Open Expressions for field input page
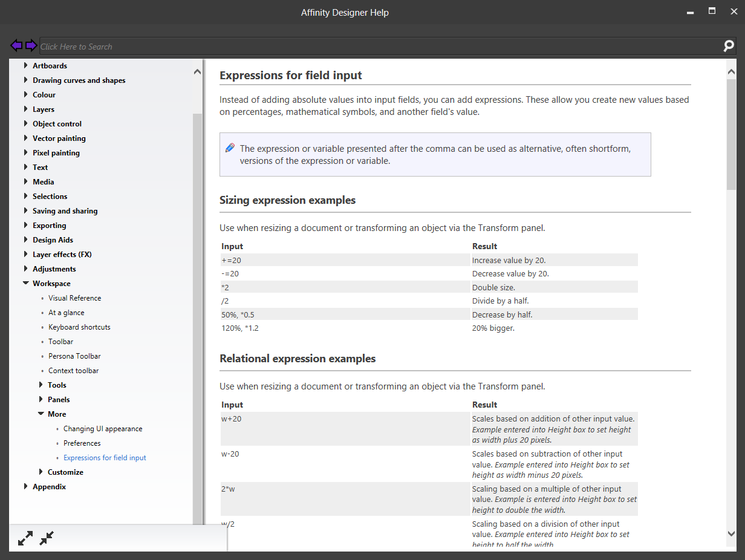Image resolution: width=745 pixels, height=560 pixels. click(105, 458)
